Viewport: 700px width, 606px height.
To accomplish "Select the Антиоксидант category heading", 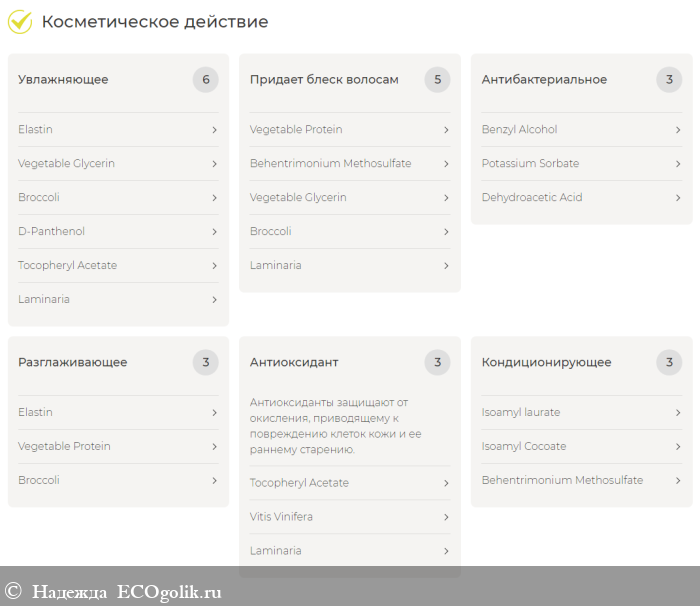I will click(294, 362).
